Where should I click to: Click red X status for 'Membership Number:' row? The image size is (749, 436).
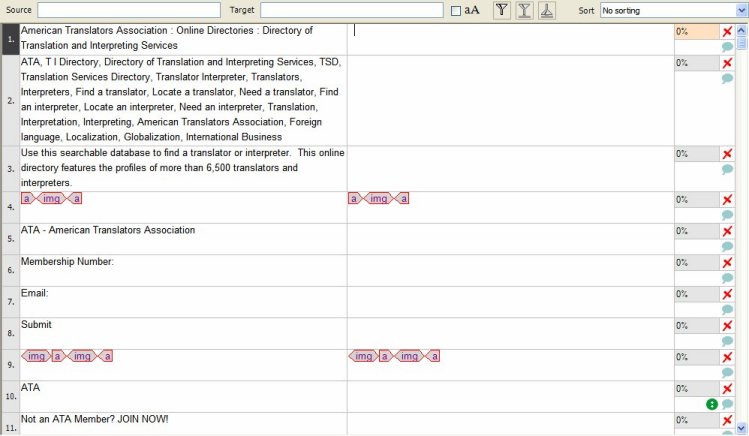[727, 263]
